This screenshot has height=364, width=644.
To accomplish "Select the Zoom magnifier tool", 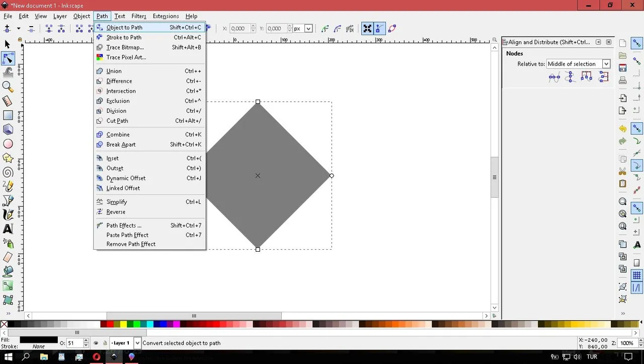I will point(8,87).
